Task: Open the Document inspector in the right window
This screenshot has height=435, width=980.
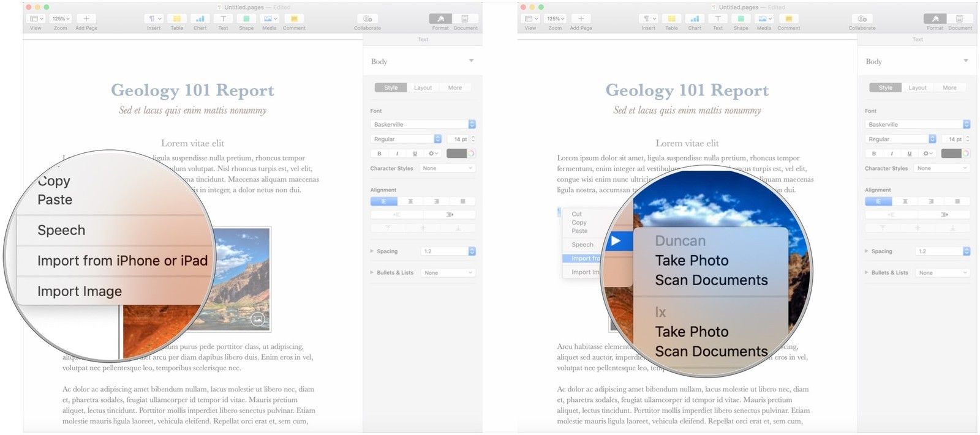Action: [960, 19]
